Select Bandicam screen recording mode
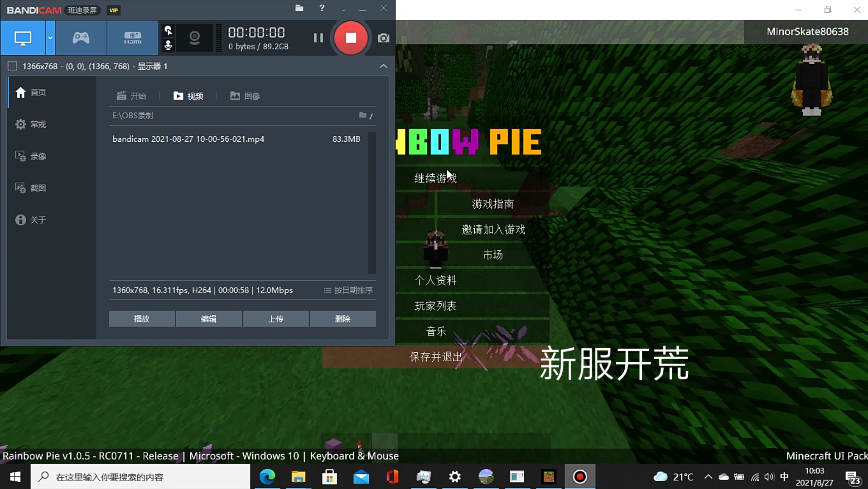The width and height of the screenshot is (868, 489). pos(23,38)
